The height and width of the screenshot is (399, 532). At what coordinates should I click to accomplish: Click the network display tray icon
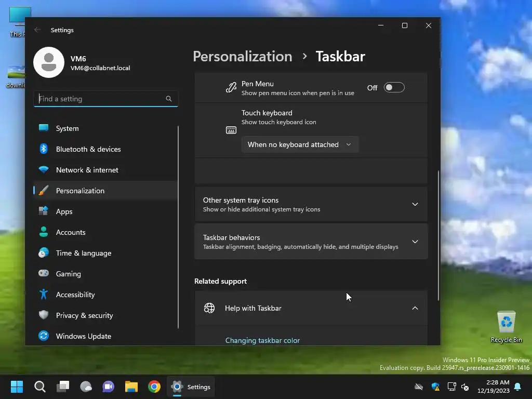pos(451,387)
